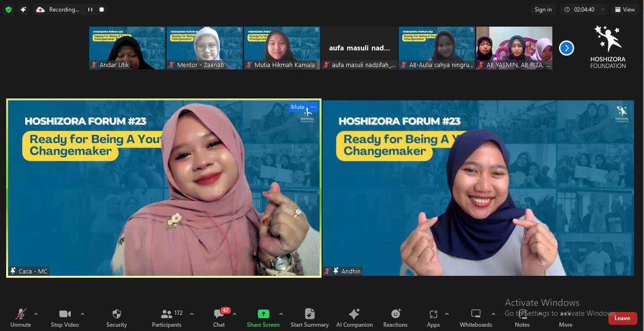Screen dimensions: 644x331
Task: Click the Sign in button
Action: point(543,10)
